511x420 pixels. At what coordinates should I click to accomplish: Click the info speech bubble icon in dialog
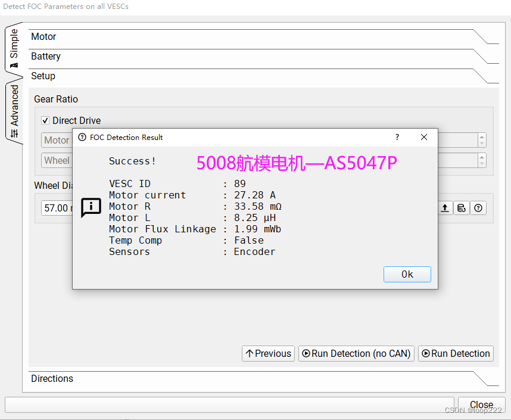(91, 207)
